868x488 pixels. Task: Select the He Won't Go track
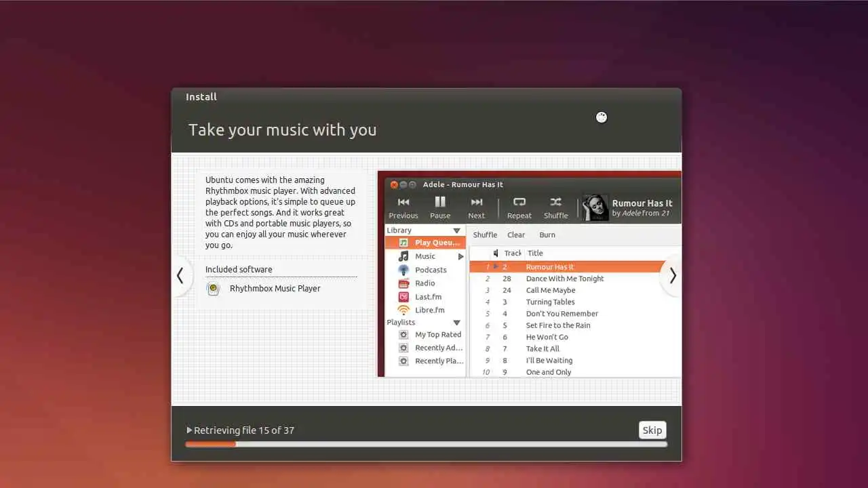tap(547, 337)
